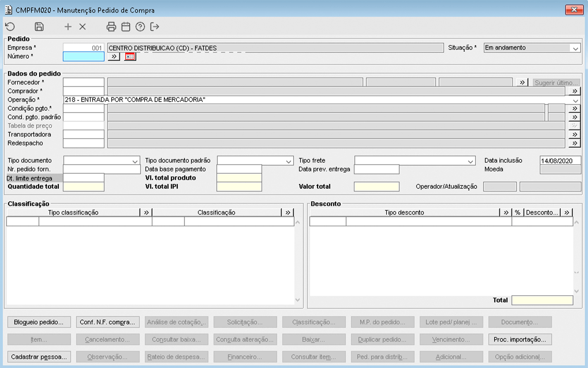Viewport: 588px width, 368px height.
Task: Click the plus icon to add record
Action: [x=68, y=27]
